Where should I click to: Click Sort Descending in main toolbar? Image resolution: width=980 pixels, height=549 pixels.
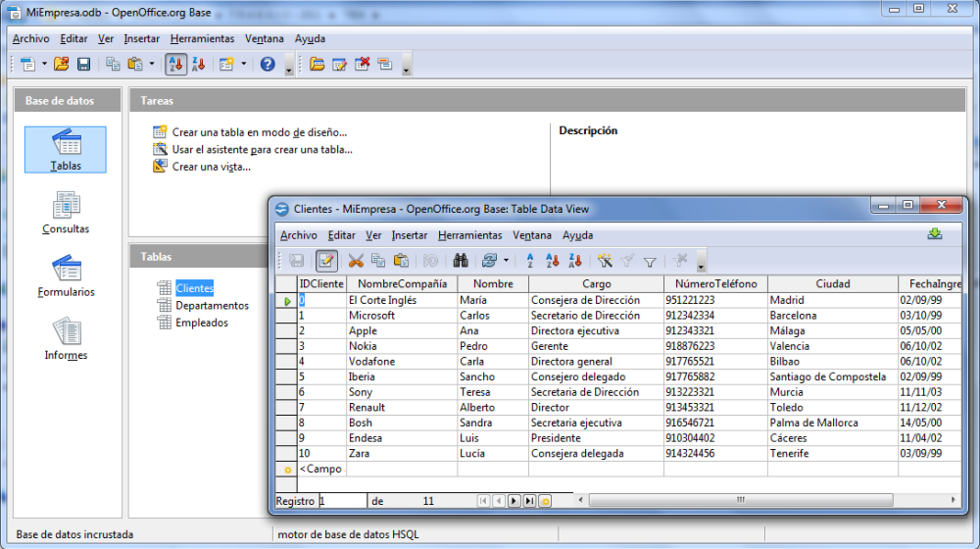coord(199,64)
